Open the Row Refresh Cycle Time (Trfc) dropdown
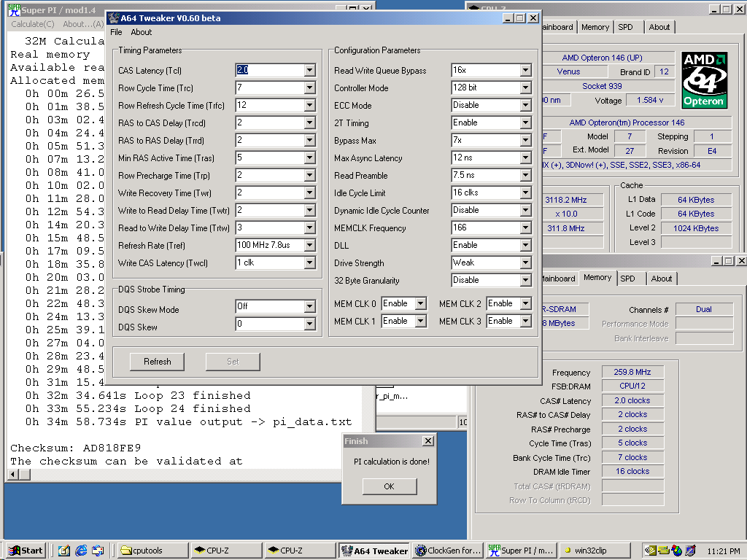 309,105
